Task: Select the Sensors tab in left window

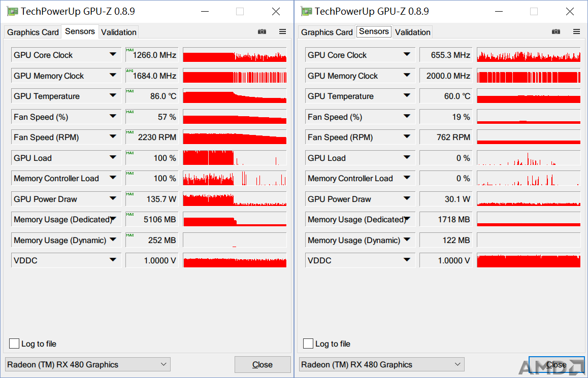Action: pyautogui.click(x=80, y=31)
